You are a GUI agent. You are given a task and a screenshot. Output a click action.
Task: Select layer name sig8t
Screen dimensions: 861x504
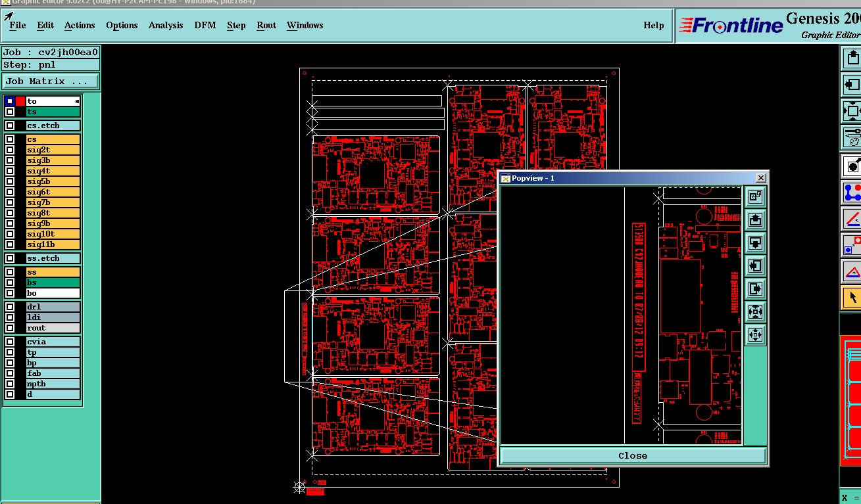pos(53,213)
